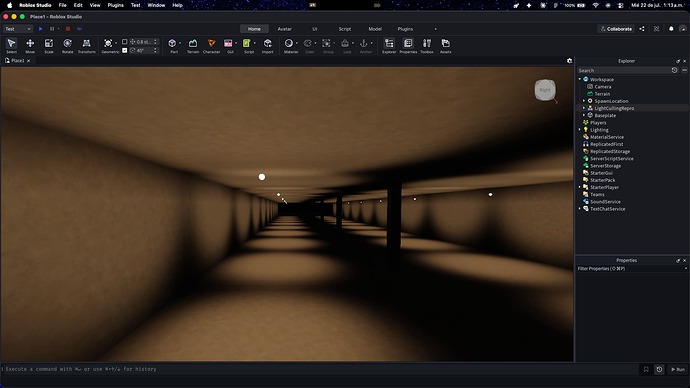Switch to the Script tab
The image size is (690, 388).
[x=345, y=29]
